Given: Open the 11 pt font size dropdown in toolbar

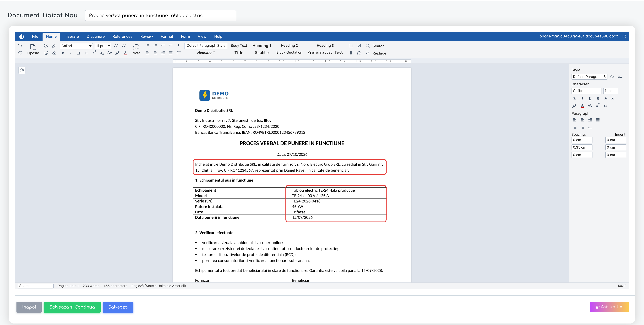Looking at the screenshot, I should pos(103,46).
